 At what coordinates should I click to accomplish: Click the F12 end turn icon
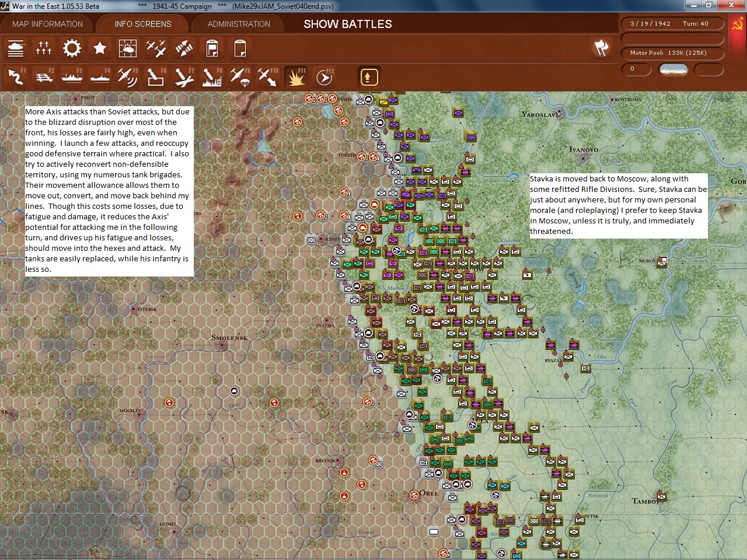[324, 76]
